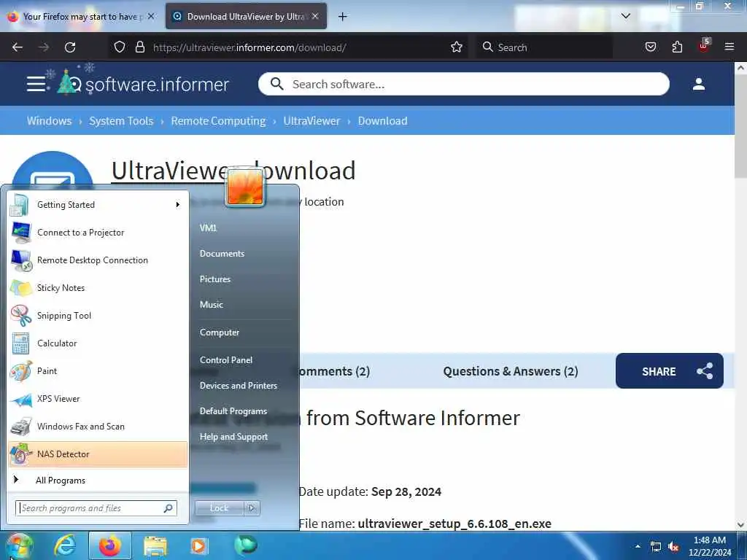Close the Download UltraViewer tab
Image resolution: width=747 pixels, height=560 pixels.
tap(315, 16)
